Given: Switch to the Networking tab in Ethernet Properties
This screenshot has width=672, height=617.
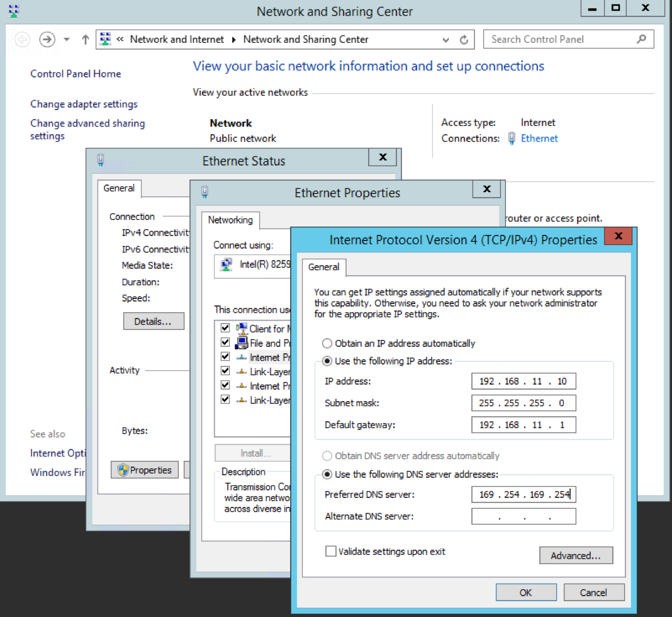Looking at the screenshot, I should click(230, 220).
